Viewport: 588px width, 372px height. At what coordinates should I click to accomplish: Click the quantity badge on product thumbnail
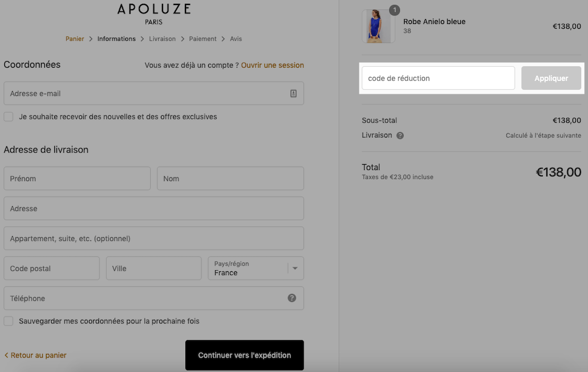pyautogui.click(x=394, y=10)
